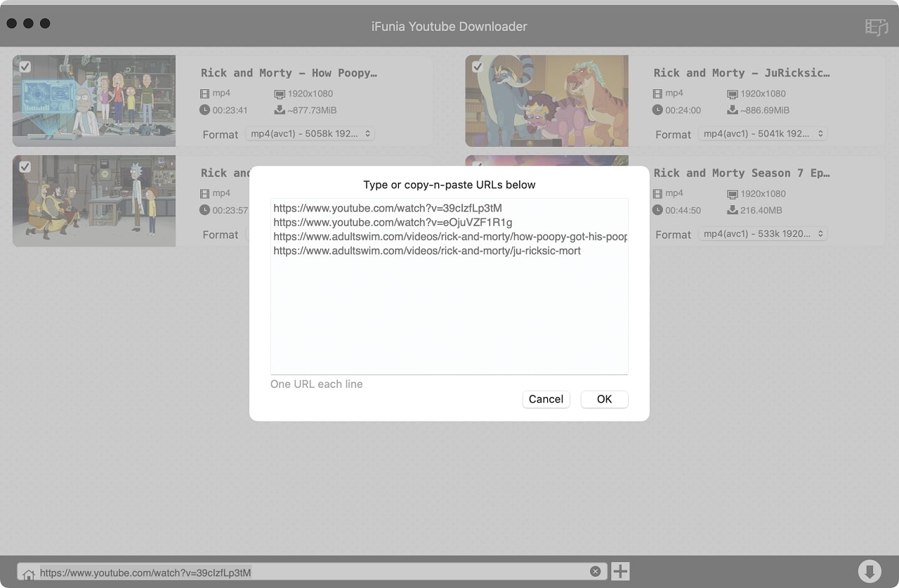Viewport: 899px width, 588px height.
Task: Click inside the multi-line URL text area
Action: (x=449, y=316)
